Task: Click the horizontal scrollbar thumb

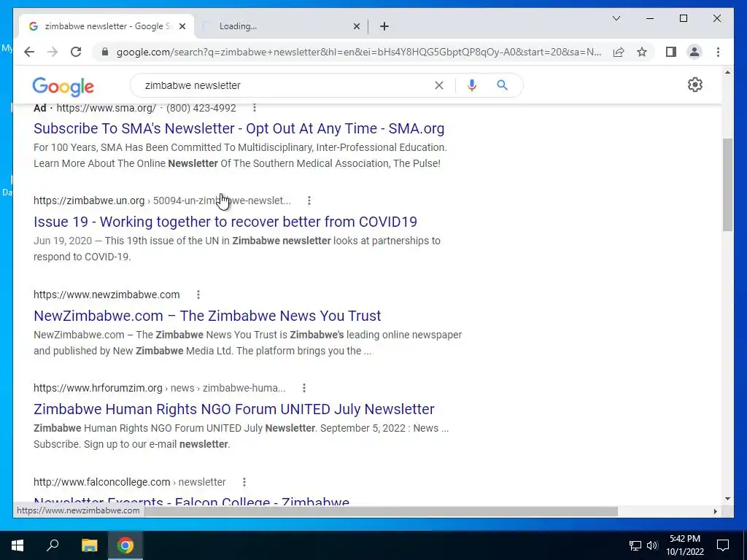Action: [x=381, y=511]
